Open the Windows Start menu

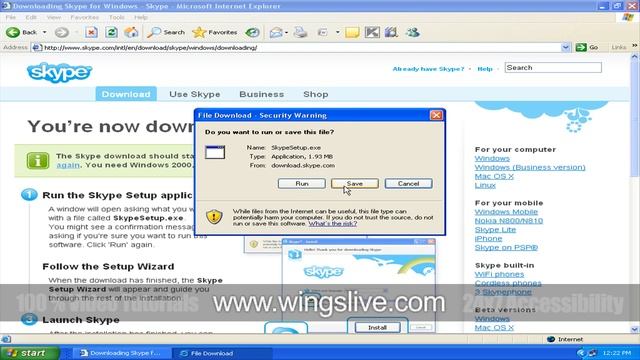(30, 353)
